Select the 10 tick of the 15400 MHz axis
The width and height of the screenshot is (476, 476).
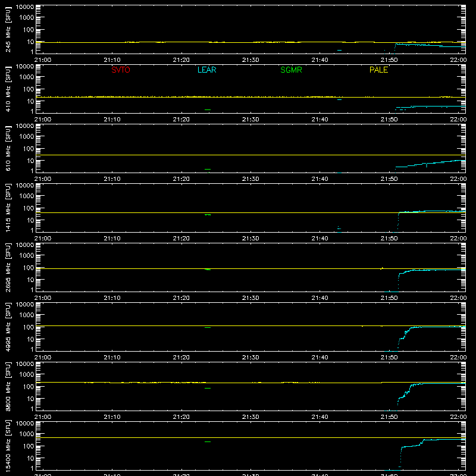tap(30, 458)
